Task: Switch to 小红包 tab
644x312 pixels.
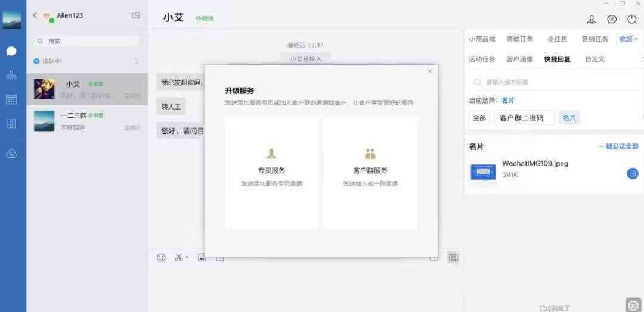Action: [x=558, y=39]
